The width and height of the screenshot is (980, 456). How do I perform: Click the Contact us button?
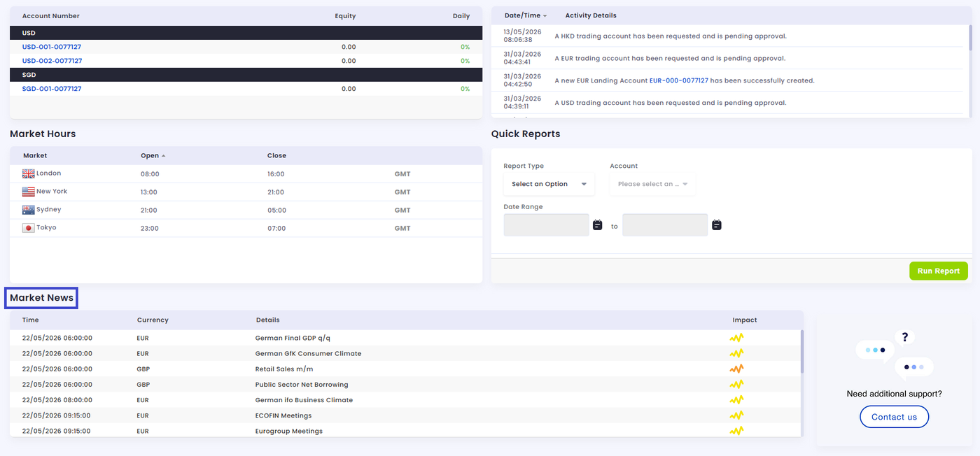click(x=894, y=417)
